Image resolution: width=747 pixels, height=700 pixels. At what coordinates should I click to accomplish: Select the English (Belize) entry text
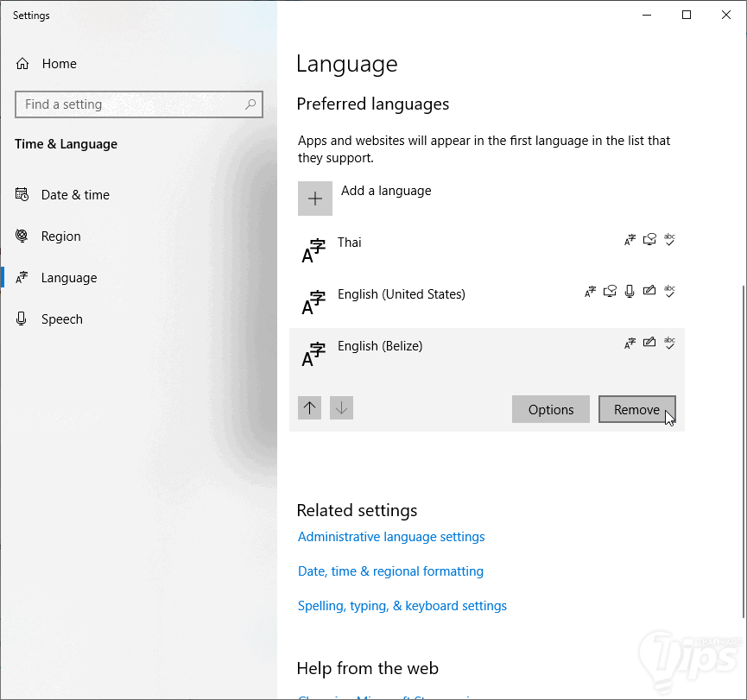pos(380,346)
